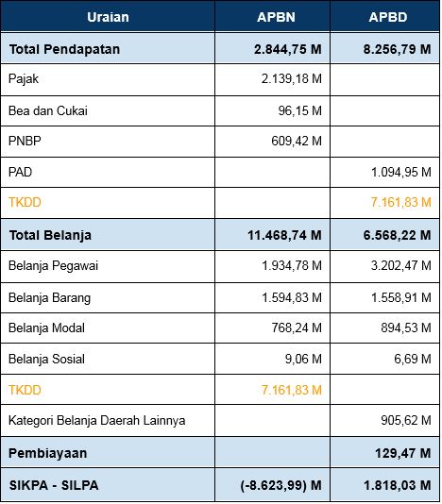Click the Pembiayaan value 129,47 M

click(402, 454)
